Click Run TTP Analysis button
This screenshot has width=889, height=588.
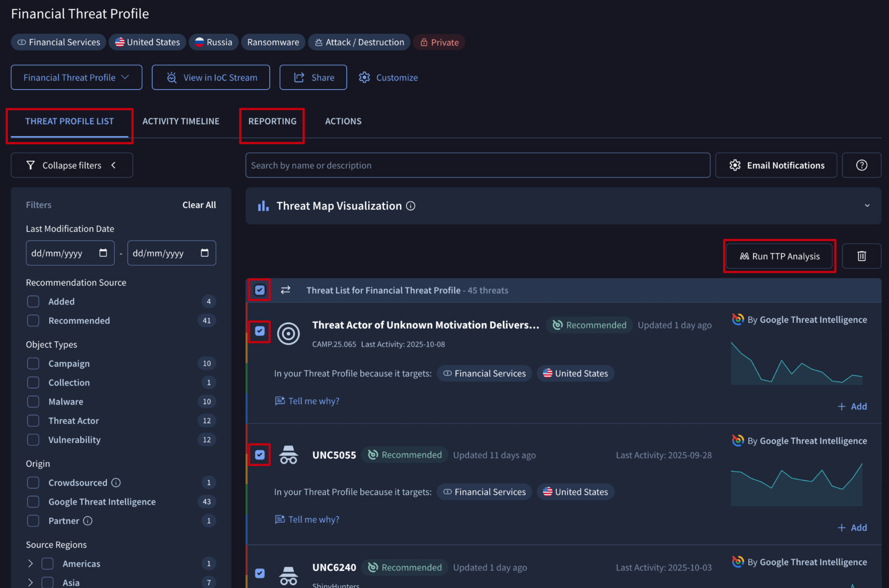pyautogui.click(x=779, y=256)
